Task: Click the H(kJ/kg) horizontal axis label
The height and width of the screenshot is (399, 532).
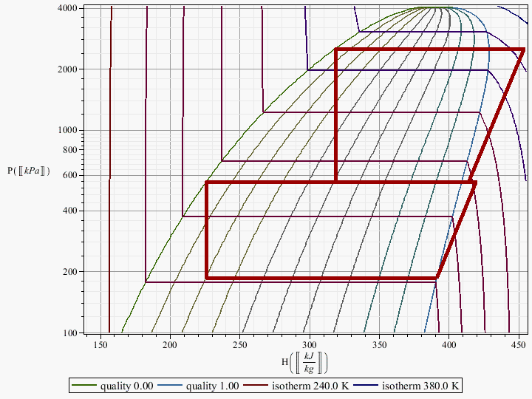Action: click(x=304, y=363)
